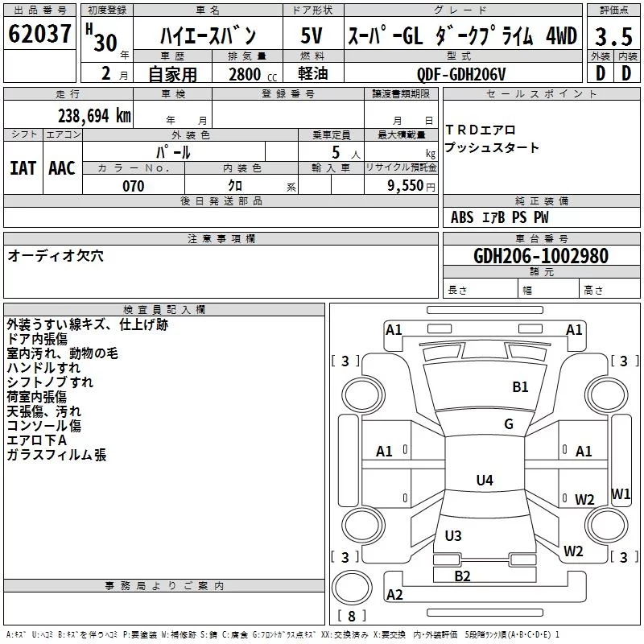Select seating capacity value 5 人

pyautogui.click(x=346, y=153)
